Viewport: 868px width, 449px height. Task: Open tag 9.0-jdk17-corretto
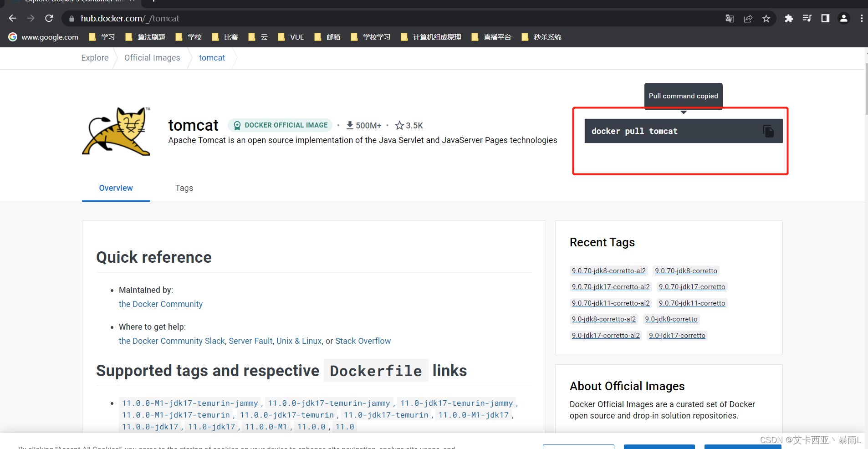(x=677, y=336)
